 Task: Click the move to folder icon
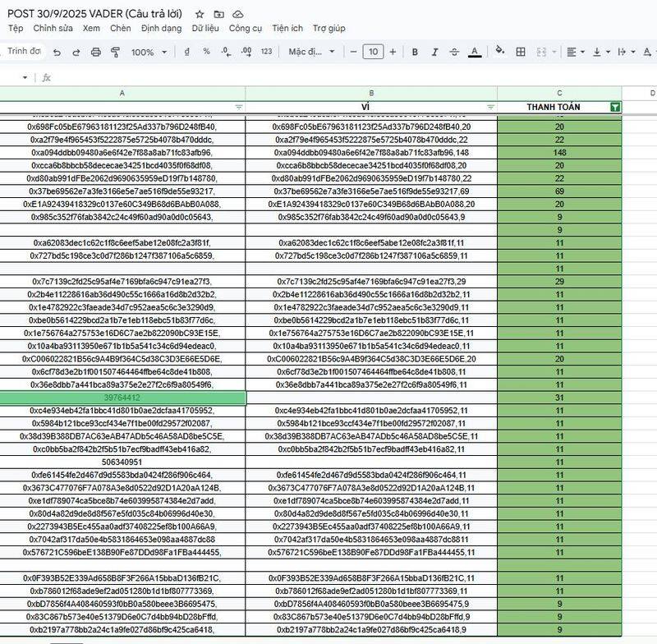pos(219,15)
